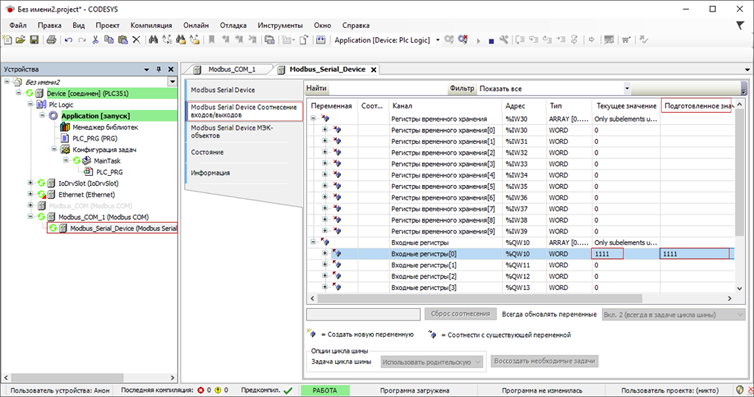This screenshot has width=754, height=397.
Task: Open the Проект menu
Action: (107, 25)
